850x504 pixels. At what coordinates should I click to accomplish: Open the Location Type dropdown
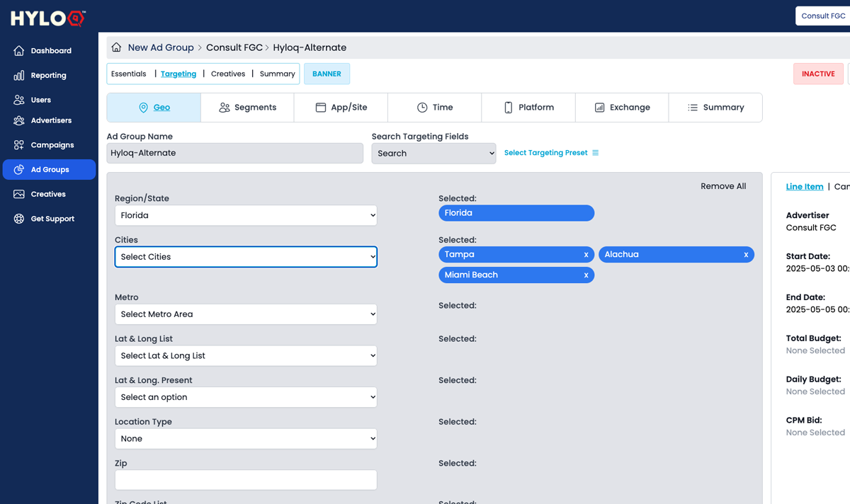coord(246,439)
